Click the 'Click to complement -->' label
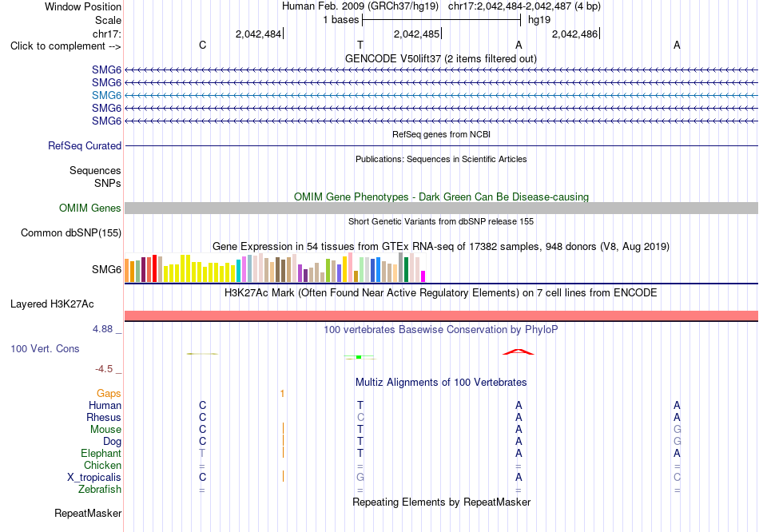This screenshot has width=759, height=532. [x=66, y=46]
